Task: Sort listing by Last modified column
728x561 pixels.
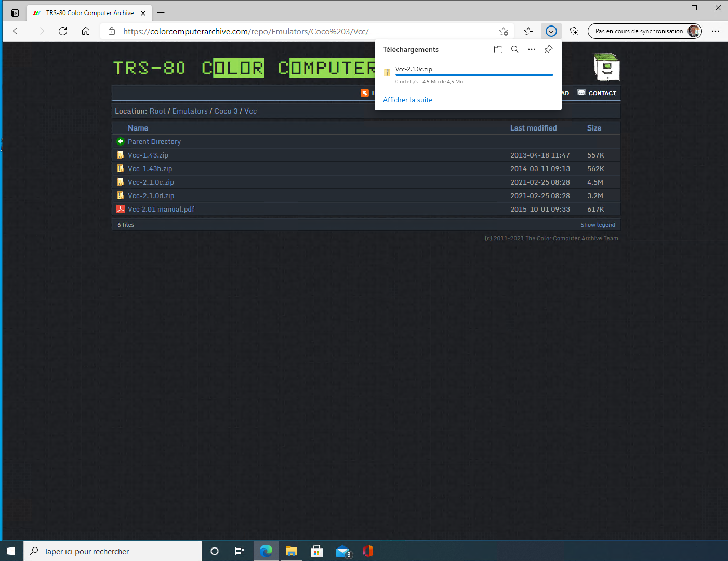Action: (533, 128)
